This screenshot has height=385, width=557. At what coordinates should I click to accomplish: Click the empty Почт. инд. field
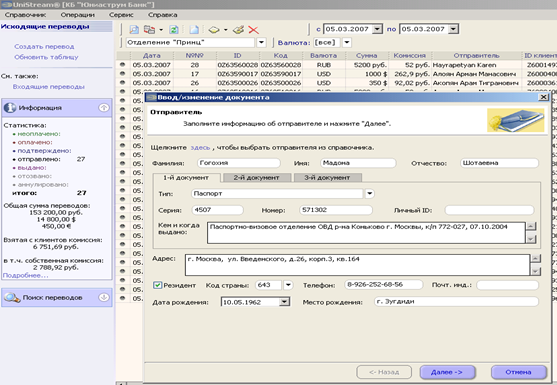pos(507,285)
